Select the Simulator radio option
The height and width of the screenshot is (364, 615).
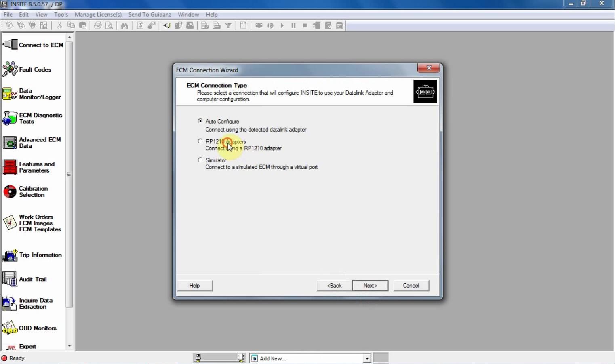point(200,160)
